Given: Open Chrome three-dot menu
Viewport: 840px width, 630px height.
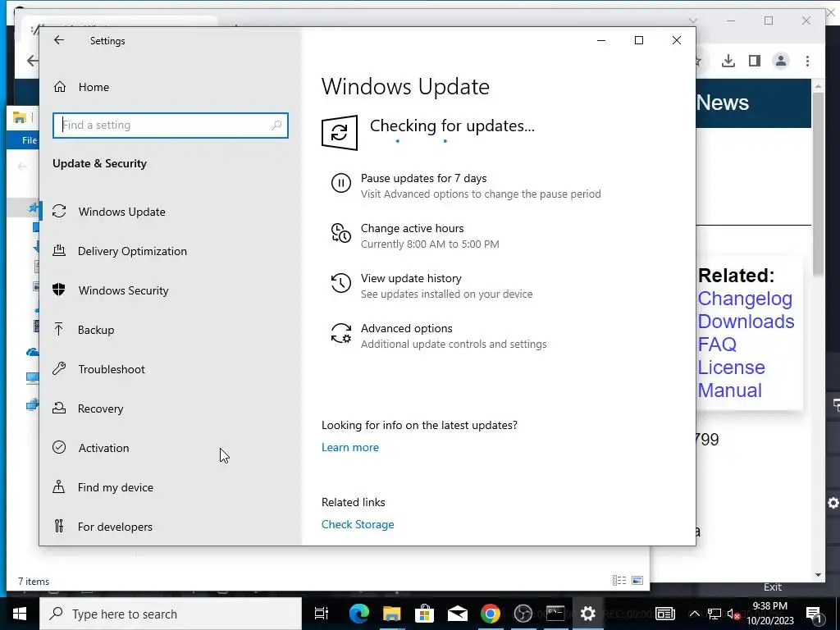Looking at the screenshot, I should click(x=807, y=61).
